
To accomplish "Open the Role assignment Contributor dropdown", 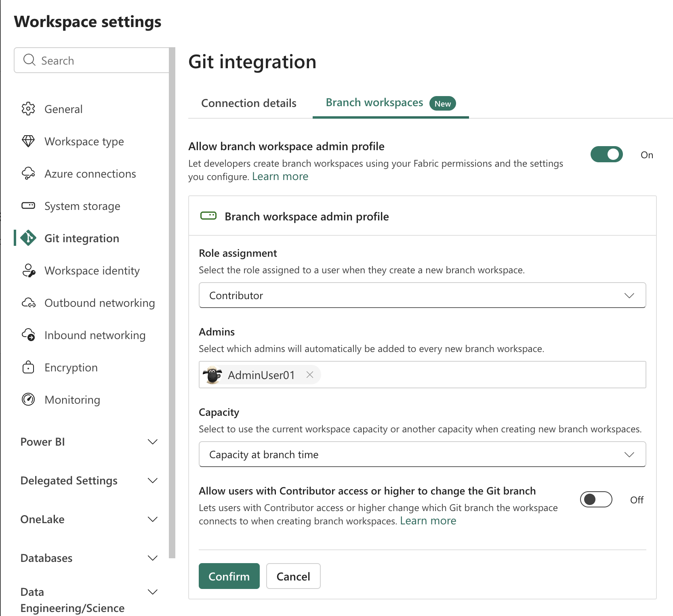I will (422, 295).
